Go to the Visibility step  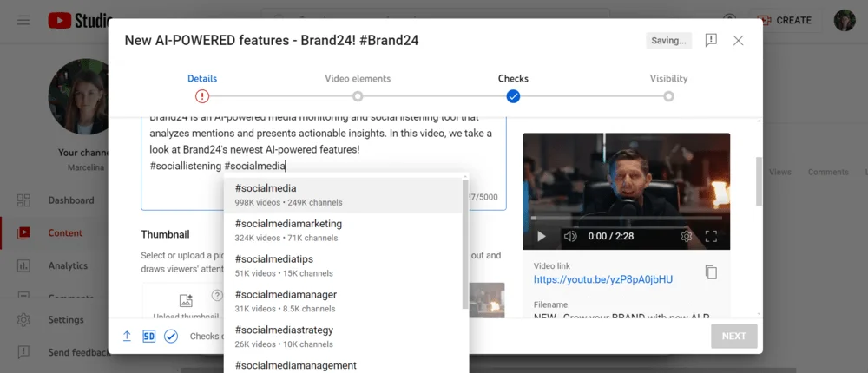[x=668, y=79]
